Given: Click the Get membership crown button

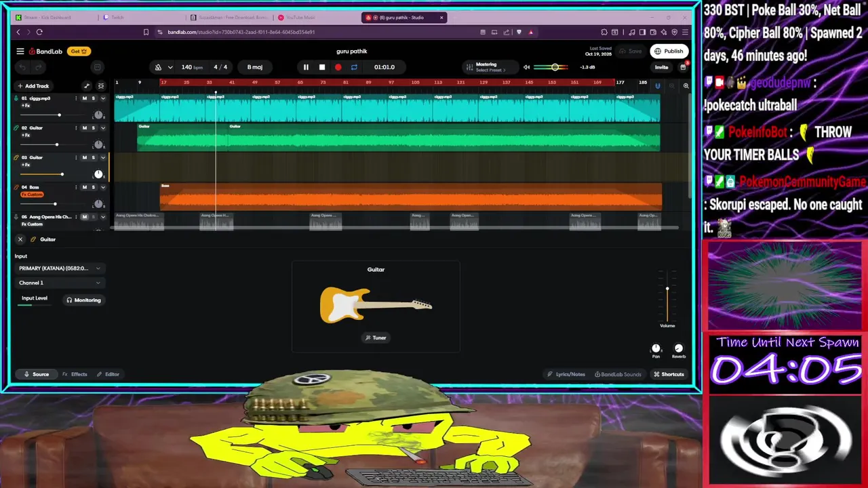Looking at the screenshot, I should pyautogui.click(x=78, y=51).
